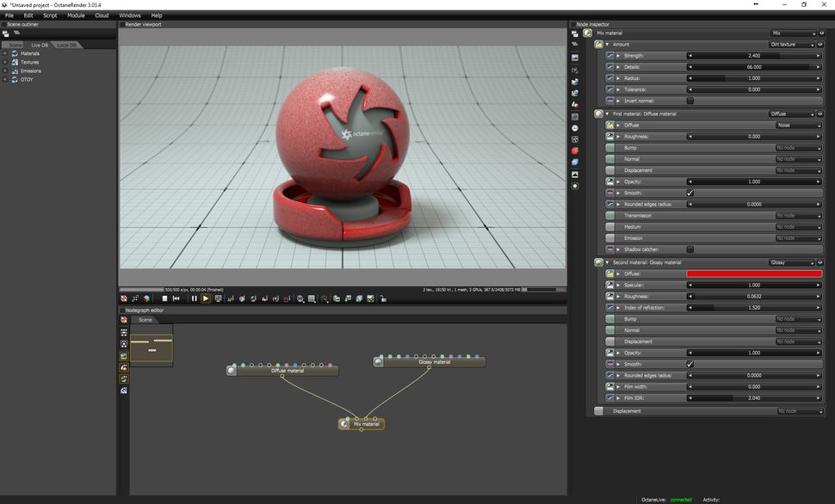Click the connected OctaneLive status
This screenshot has height=504, width=835.
tap(680, 499)
